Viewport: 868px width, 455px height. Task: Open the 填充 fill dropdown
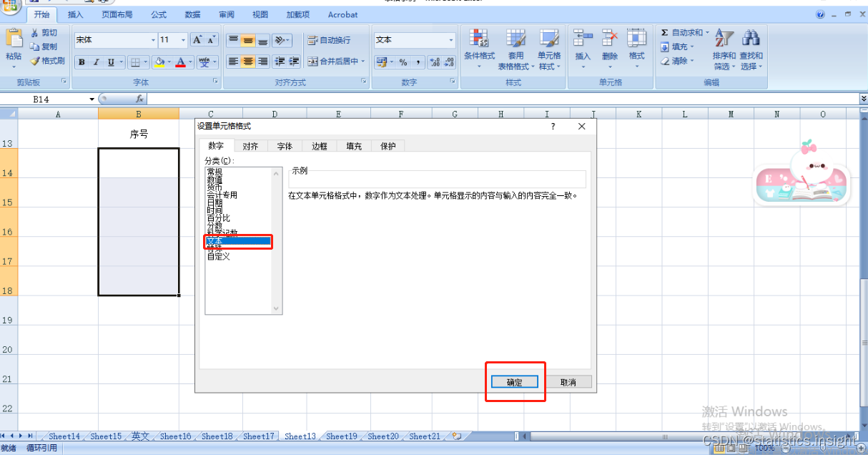pos(677,47)
